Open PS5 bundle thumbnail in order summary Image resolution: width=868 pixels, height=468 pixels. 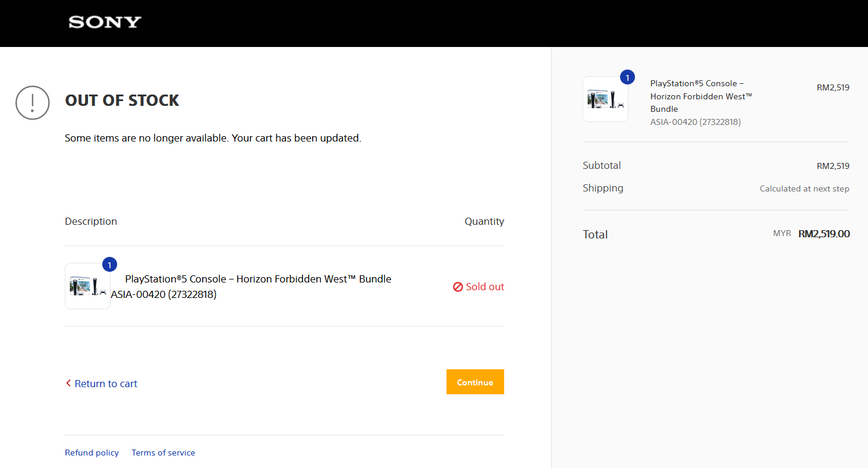605,99
